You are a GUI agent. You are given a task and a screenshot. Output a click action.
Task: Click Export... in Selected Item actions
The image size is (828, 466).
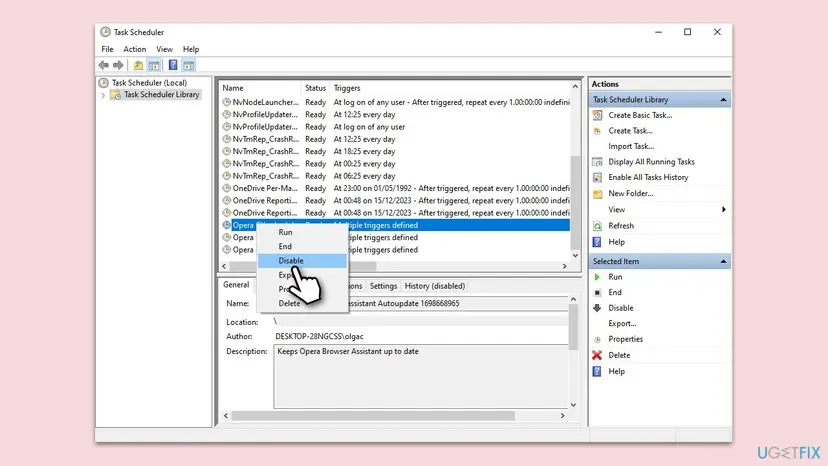coord(622,323)
